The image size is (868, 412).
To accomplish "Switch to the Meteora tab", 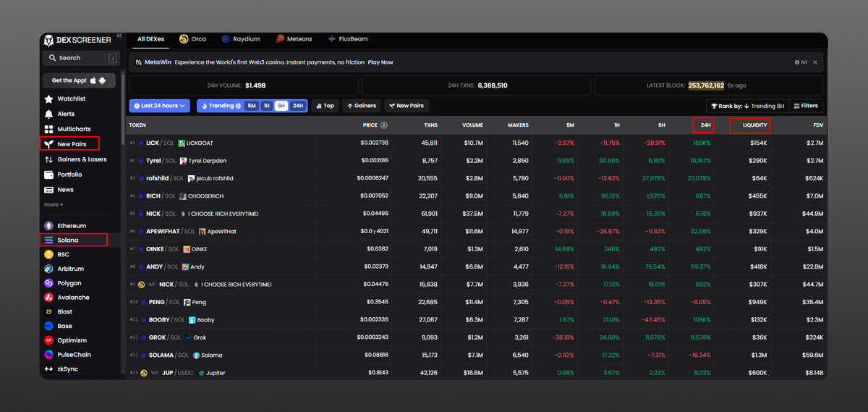I will click(293, 39).
